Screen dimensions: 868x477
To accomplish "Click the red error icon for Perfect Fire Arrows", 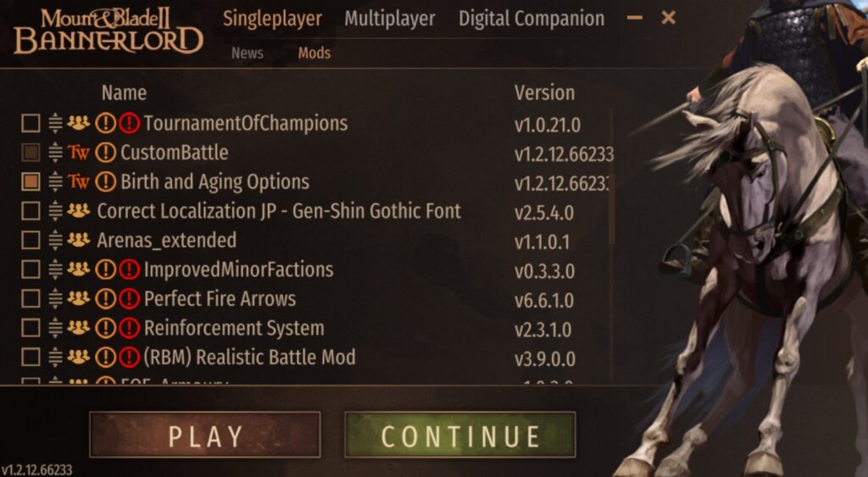I will [129, 299].
